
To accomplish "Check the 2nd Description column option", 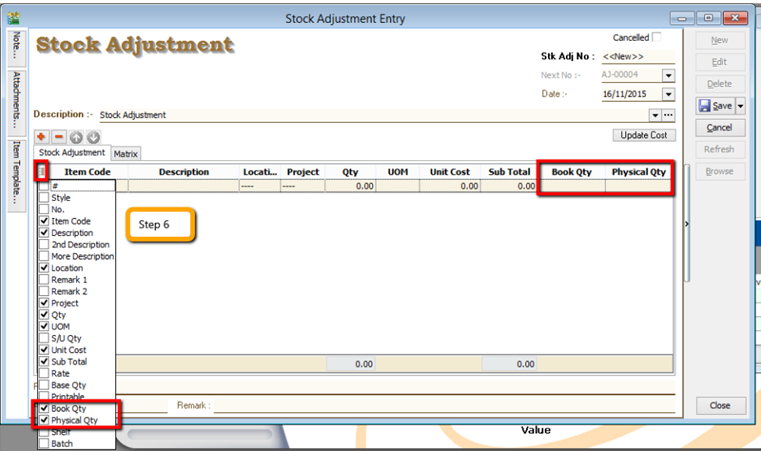I will pos(44,245).
